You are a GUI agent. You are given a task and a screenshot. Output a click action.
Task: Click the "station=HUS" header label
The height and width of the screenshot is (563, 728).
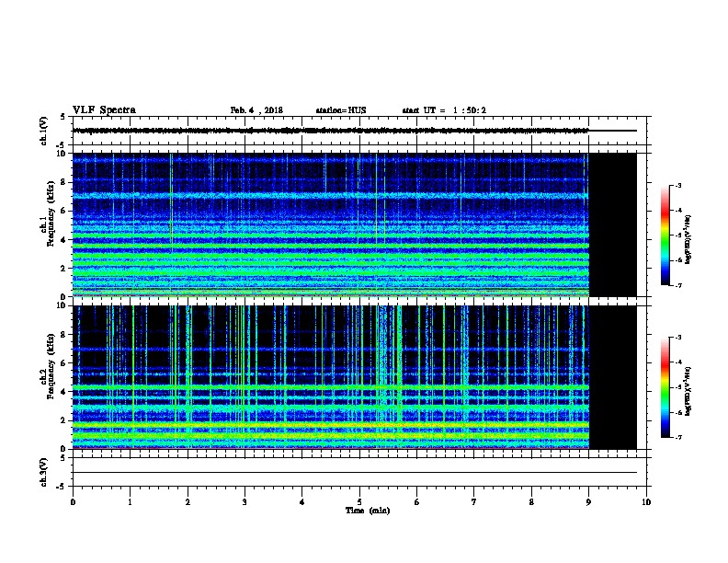click(341, 110)
